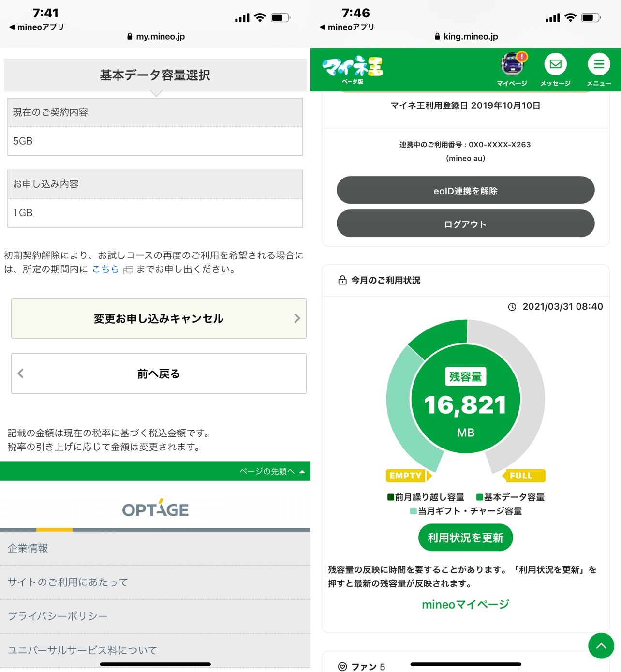Tap the 5GB current contract value

point(23,141)
